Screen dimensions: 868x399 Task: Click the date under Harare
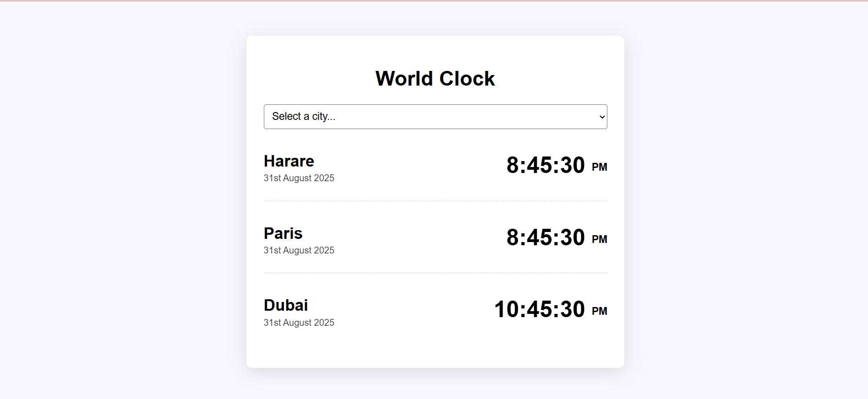[299, 178]
